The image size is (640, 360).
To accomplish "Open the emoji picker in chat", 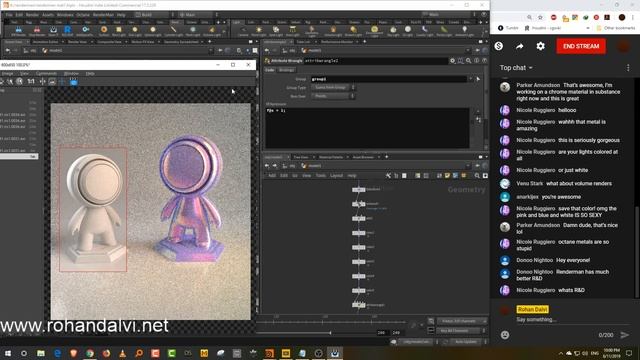I will 505,335.
